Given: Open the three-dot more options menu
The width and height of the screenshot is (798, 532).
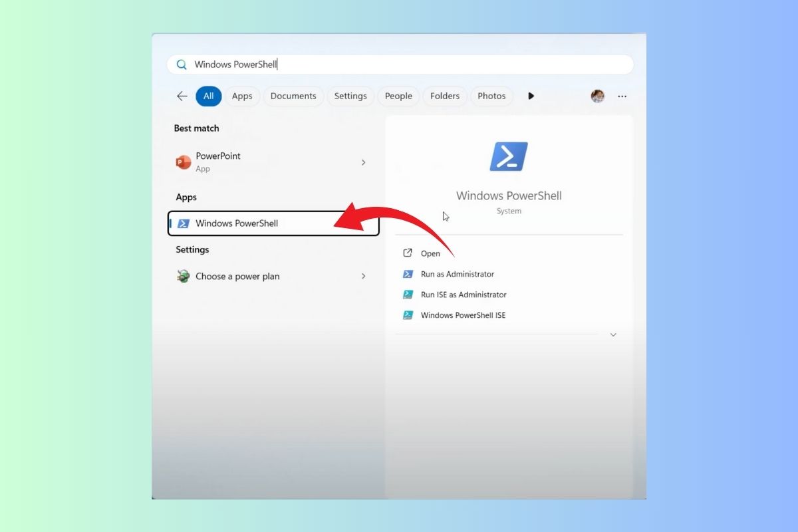Looking at the screenshot, I should tap(622, 96).
